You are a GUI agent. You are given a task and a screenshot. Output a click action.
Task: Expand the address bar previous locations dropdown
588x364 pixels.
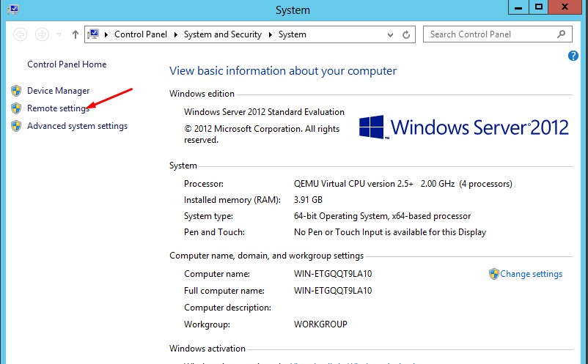pos(389,34)
